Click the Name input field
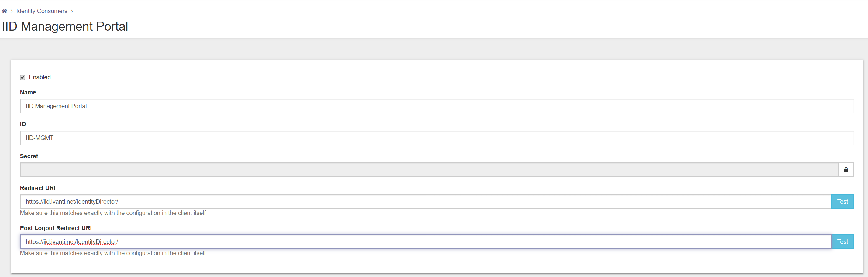The width and height of the screenshot is (868, 277). point(437,106)
